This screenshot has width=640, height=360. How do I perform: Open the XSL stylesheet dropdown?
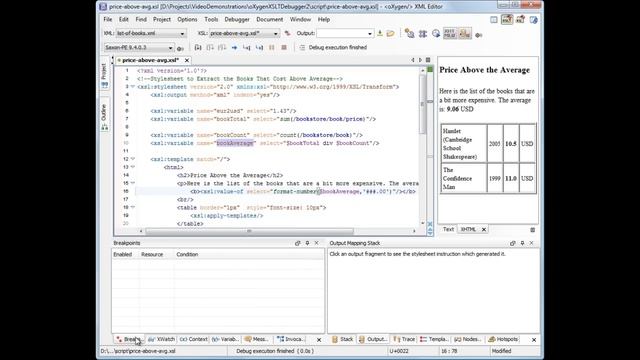coord(244,33)
